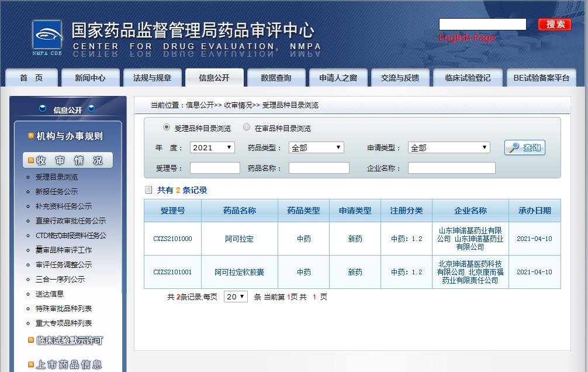Select the 在审品种目录浏览 radio button
The height and width of the screenshot is (372, 588).
pyautogui.click(x=247, y=128)
